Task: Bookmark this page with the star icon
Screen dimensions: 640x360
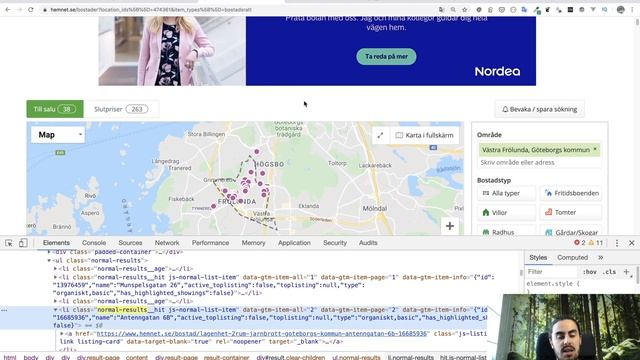Action: click(464, 9)
